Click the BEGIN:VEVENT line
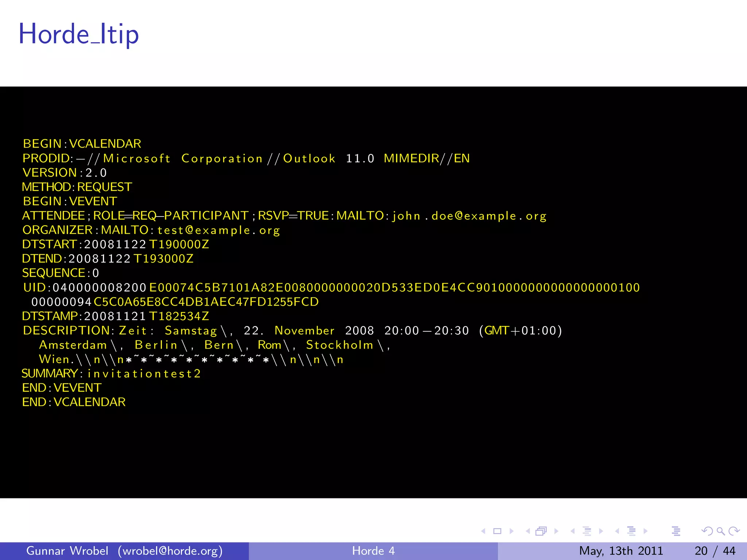 tap(70, 201)
